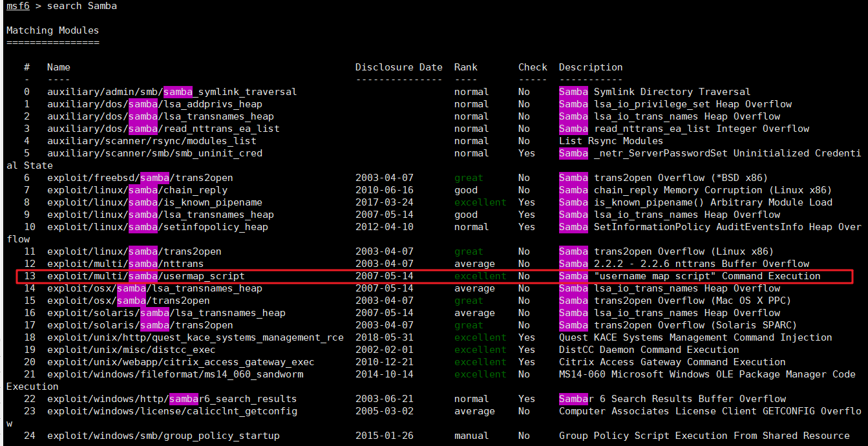Click disclosure date 2003-06-21

click(x=385, y=399)
